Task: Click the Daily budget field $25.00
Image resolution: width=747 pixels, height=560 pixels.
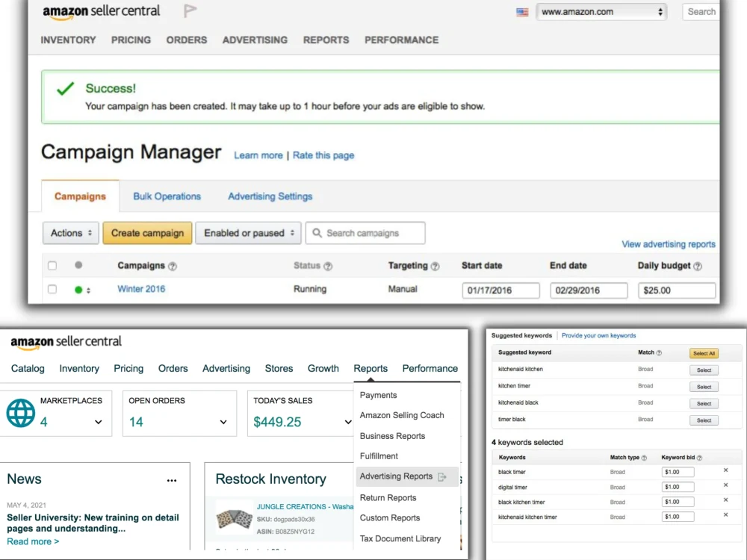Action: point(677,290)
